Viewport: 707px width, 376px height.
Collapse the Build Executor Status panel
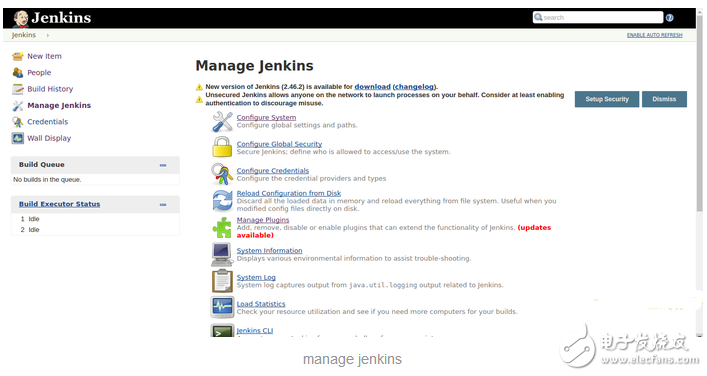tap(163, 205)
